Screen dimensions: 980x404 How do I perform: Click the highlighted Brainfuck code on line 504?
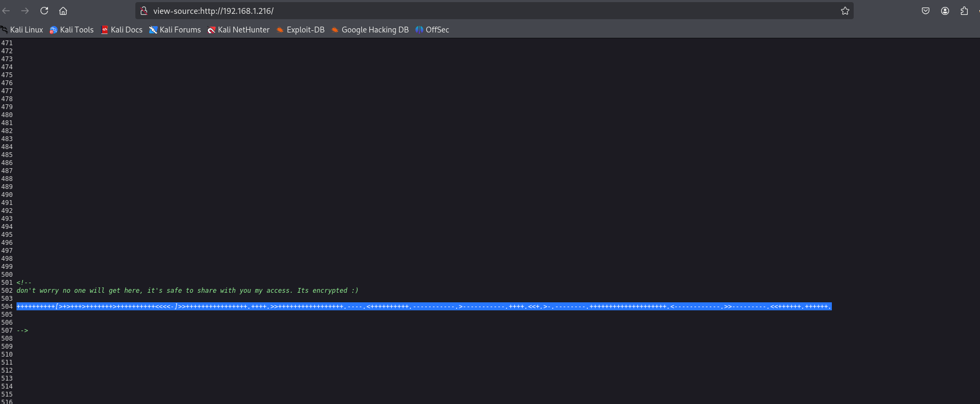coord(424,307)
